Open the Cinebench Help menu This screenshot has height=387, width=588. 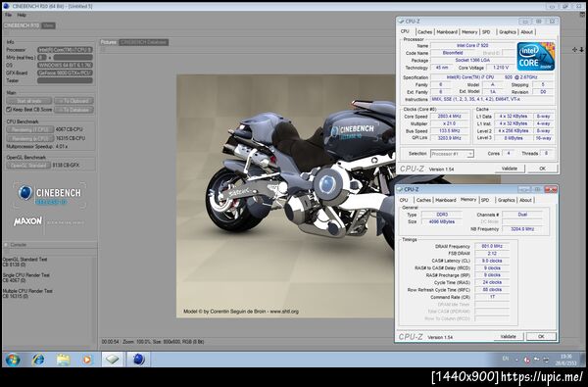(22, 15)
